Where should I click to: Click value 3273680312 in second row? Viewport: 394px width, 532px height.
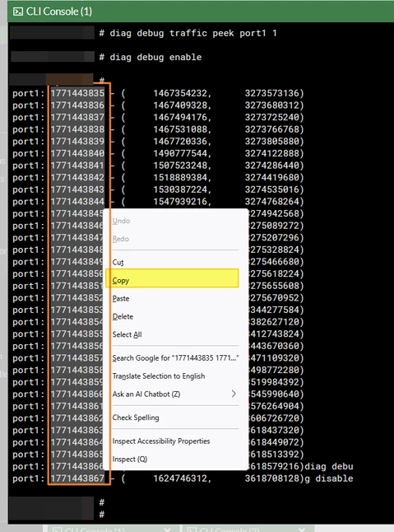[x=272, y=105]
